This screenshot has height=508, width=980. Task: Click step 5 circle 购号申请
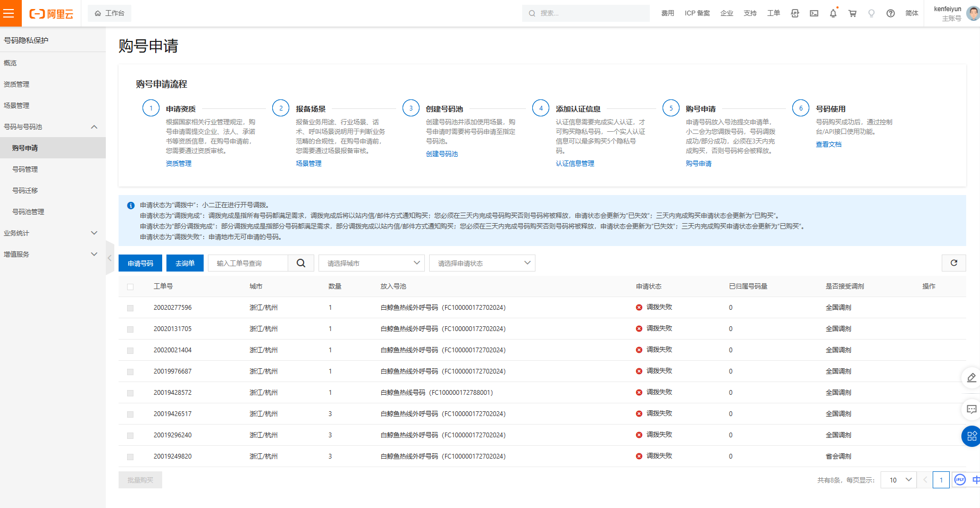pos(671,108)
